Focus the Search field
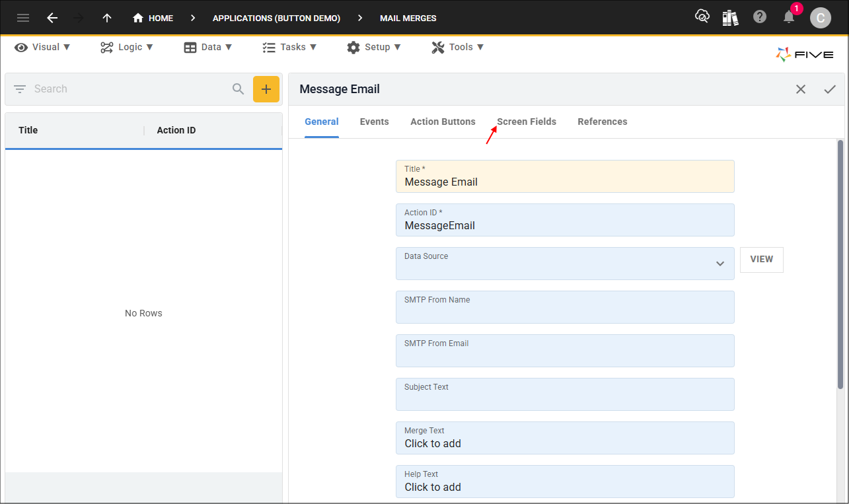This screenshot has width=849, height=504. [129, 89]
